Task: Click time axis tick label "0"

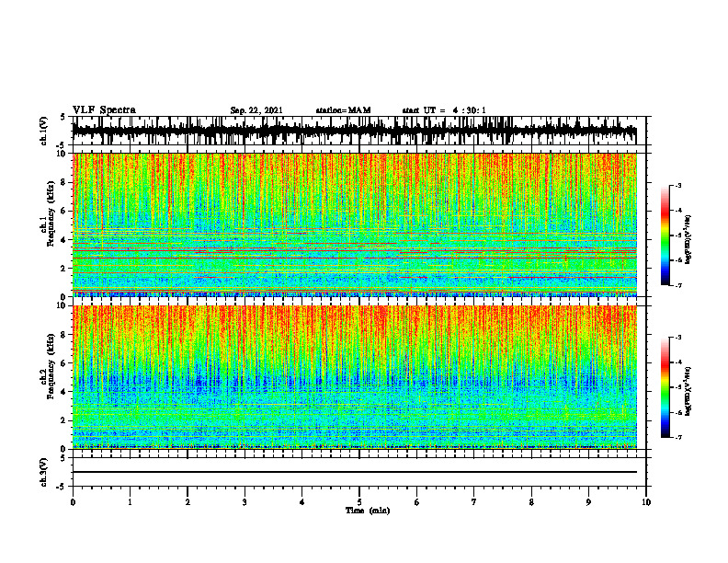Action: tap(73, 502)
